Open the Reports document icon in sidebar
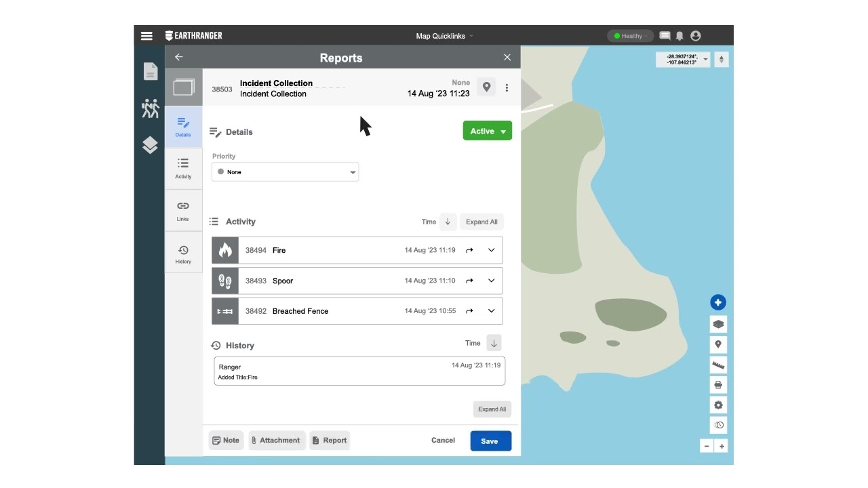Image resolution: width=868 pixels, height=488 pixels. (x=151, y=71)
